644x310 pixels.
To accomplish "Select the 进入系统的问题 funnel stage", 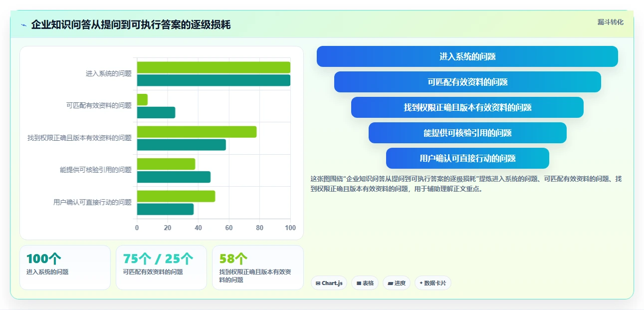I will tap(467, 56).
